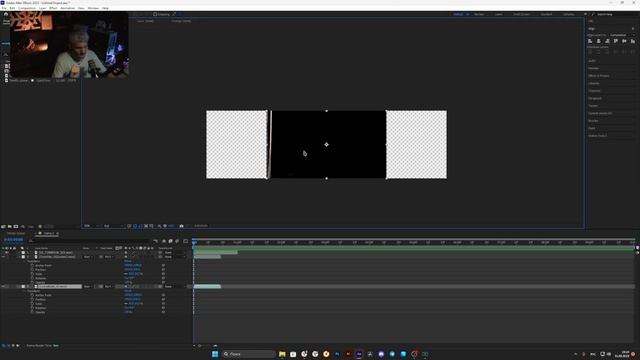640x360 pixels.
Task: Click Create New Composition icon in Project panel
Action: (16, 226)
